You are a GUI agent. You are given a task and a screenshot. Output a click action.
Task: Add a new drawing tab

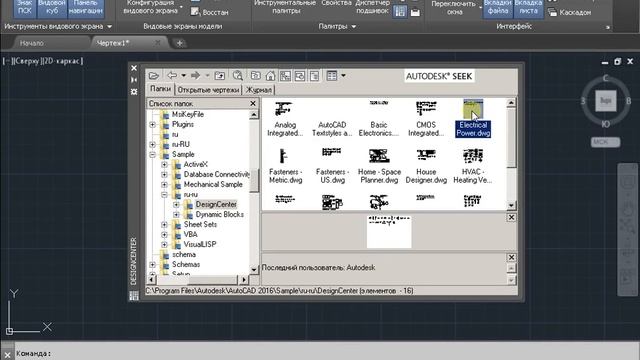point(179,43)
